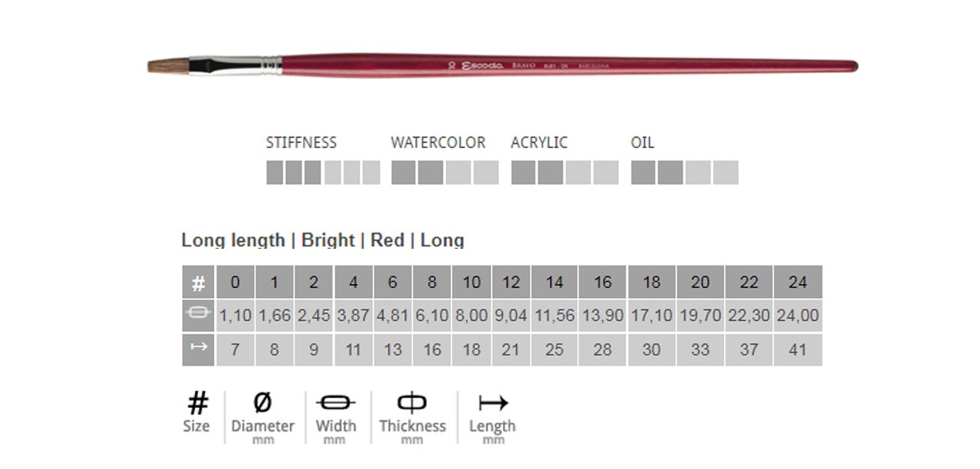Viewport: 980px width, 469px height.
Task: Click the last WATERCOLOR rating square
Action: pos(485,172)
